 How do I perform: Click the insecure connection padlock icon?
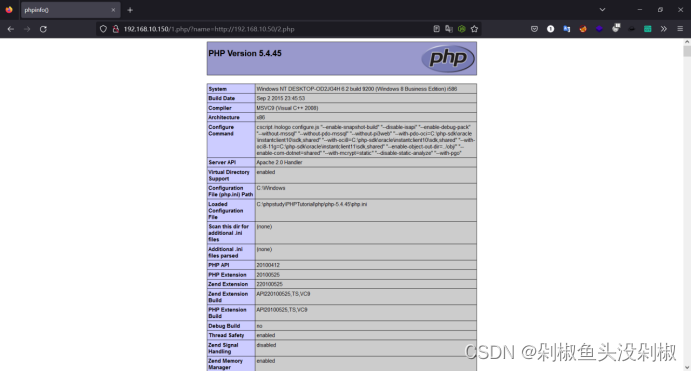tap(116, 29)
